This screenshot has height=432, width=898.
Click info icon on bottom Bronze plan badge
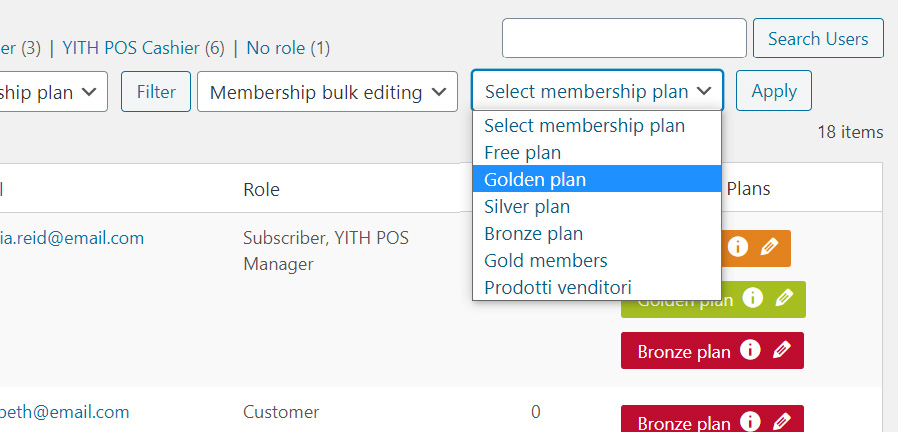[750, 421]
